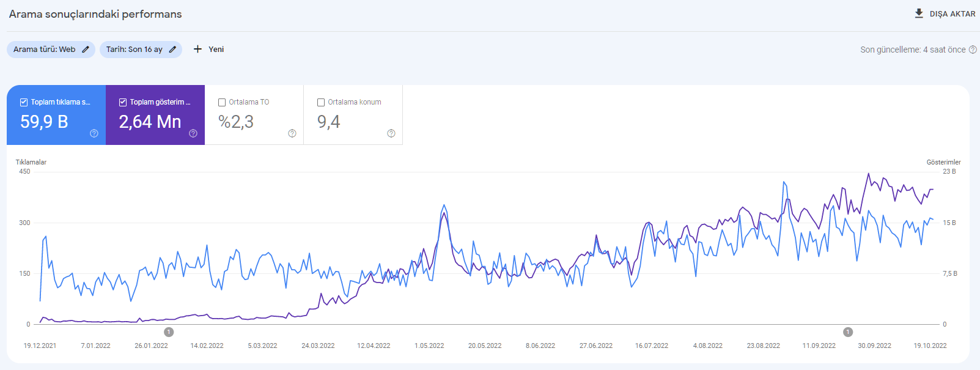Click the plus icon beside Yeni
980x370 pixels.
tap(197, 49)
